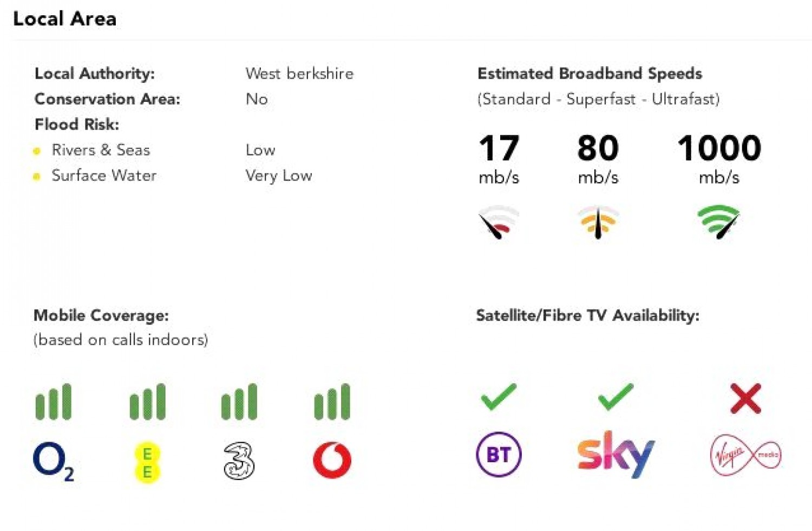Click the signal bars above Vodafone
Image resolution: width=812 pixels, height=531 pixels.
[332, 402]
